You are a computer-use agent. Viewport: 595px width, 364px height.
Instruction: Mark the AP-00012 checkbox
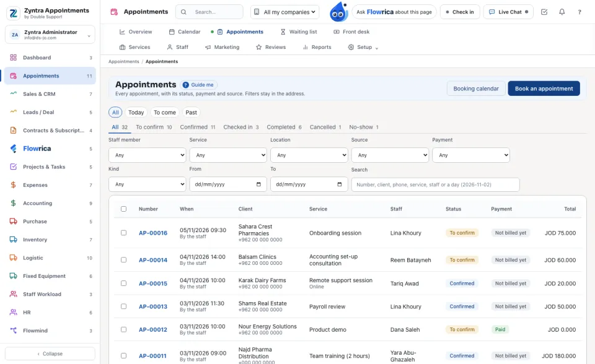pyautogui.click(x=124, y=329)
